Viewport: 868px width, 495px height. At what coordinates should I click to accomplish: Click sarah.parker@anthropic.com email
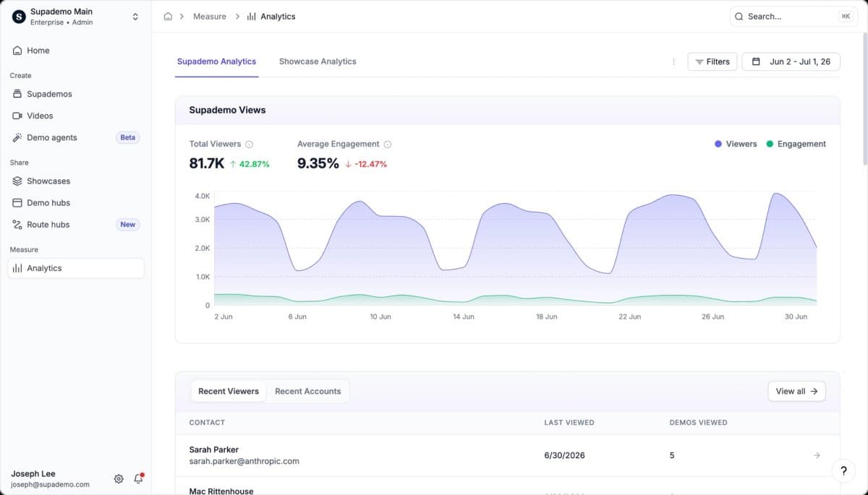click(244, 461)
